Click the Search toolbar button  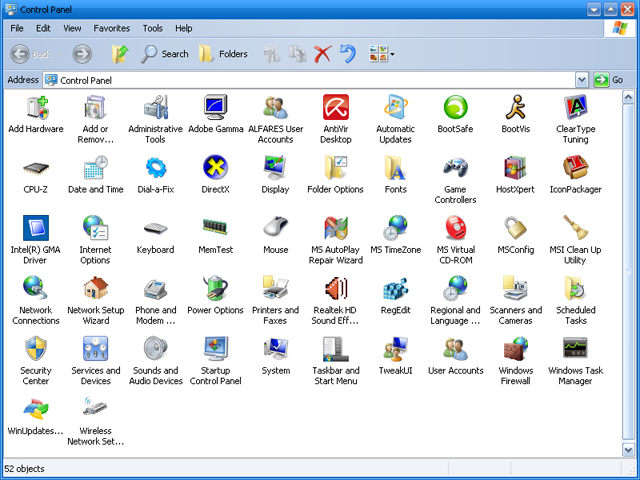[x=165, y=54]
